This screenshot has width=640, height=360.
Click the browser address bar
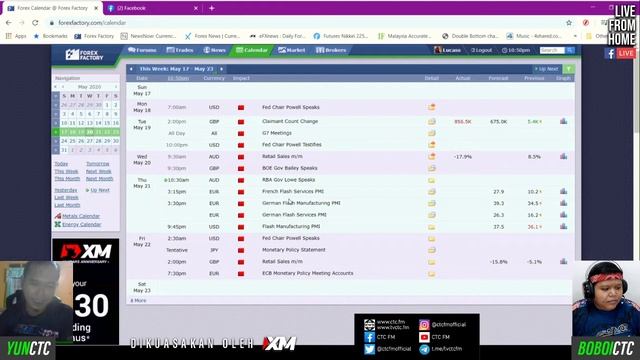pyautogui.click(x=302, y=23)
